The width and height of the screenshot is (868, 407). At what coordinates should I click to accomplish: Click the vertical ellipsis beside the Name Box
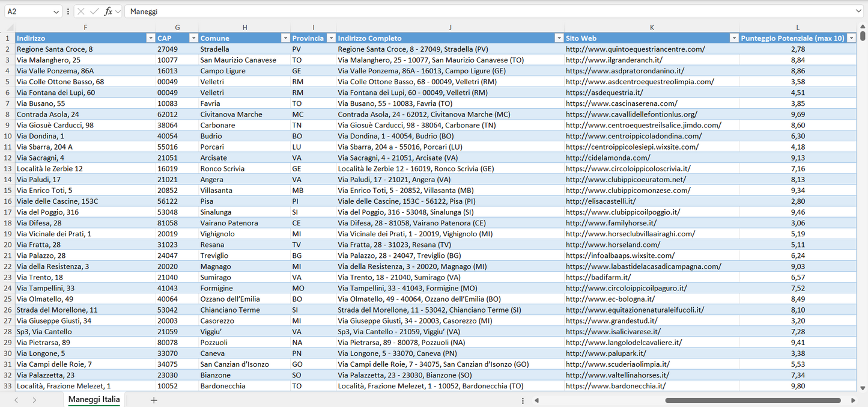(68, 11)
